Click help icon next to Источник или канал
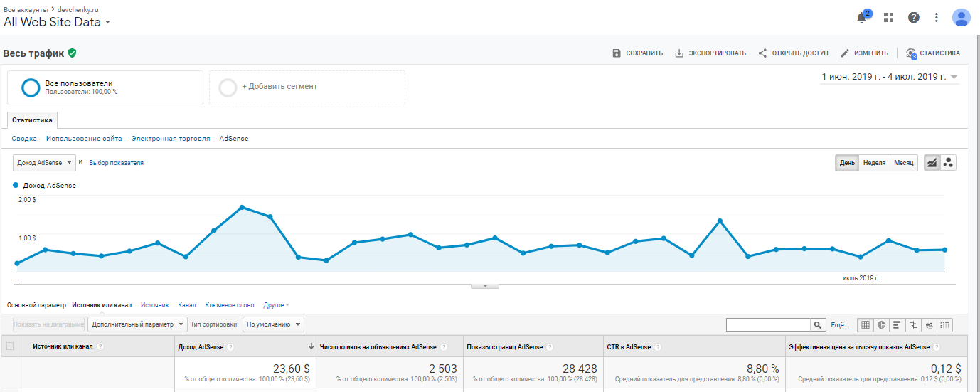 pos(100,346)
